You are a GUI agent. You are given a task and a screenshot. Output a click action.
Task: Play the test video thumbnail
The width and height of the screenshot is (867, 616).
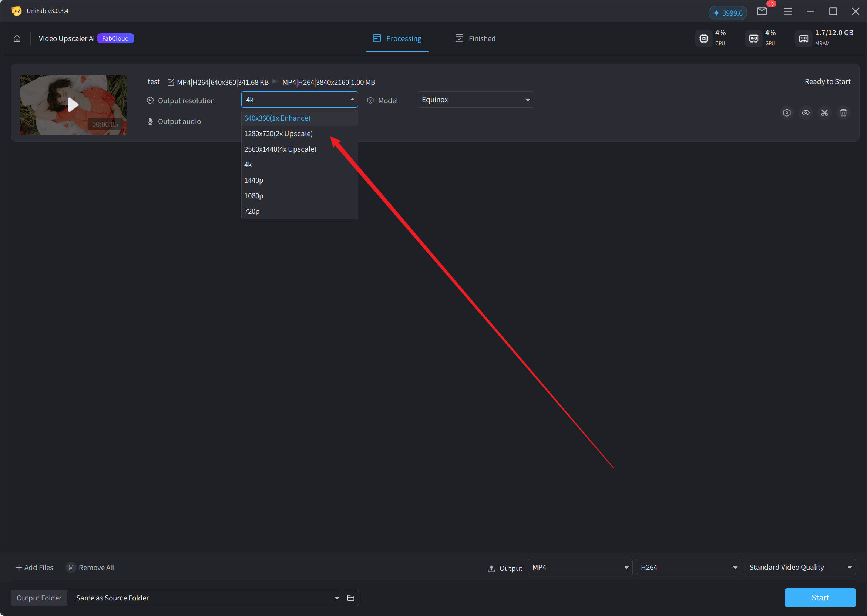[73, 105]
